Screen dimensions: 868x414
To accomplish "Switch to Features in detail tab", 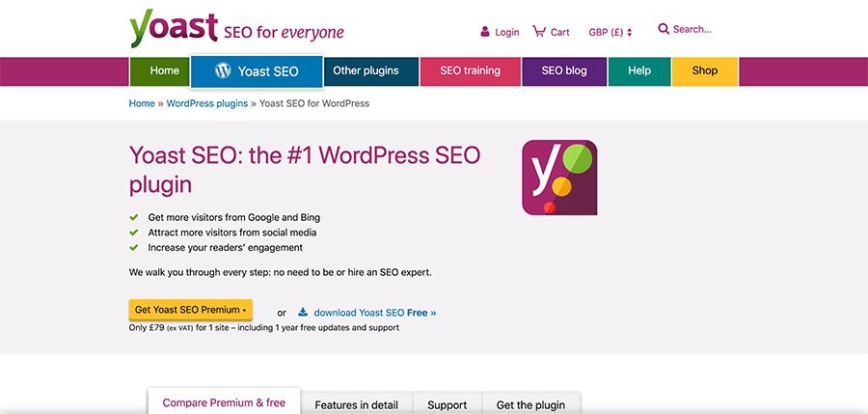I will coord(357,404).
